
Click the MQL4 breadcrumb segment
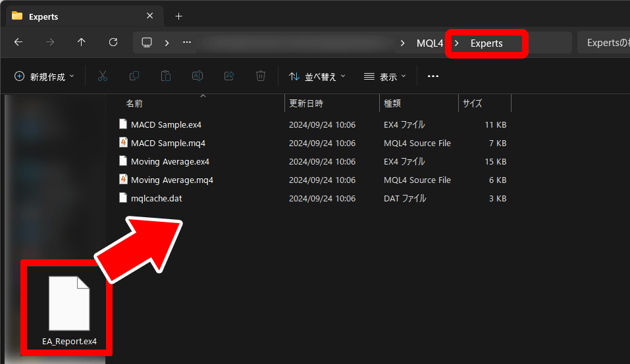tap(430, 43)
